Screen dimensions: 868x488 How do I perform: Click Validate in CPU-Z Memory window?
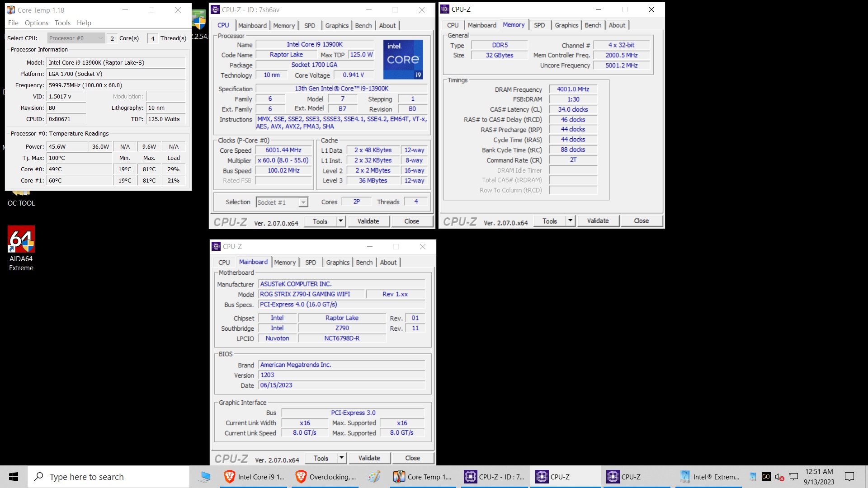point(598,221)
